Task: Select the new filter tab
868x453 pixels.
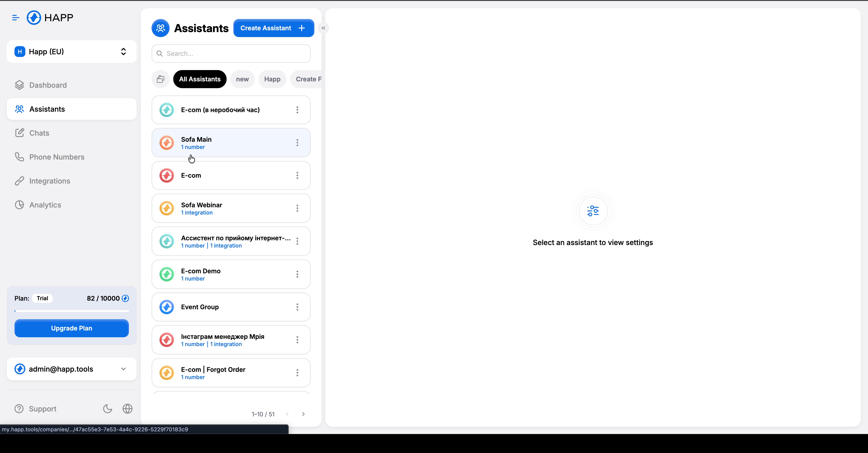Action: point(242,79)
